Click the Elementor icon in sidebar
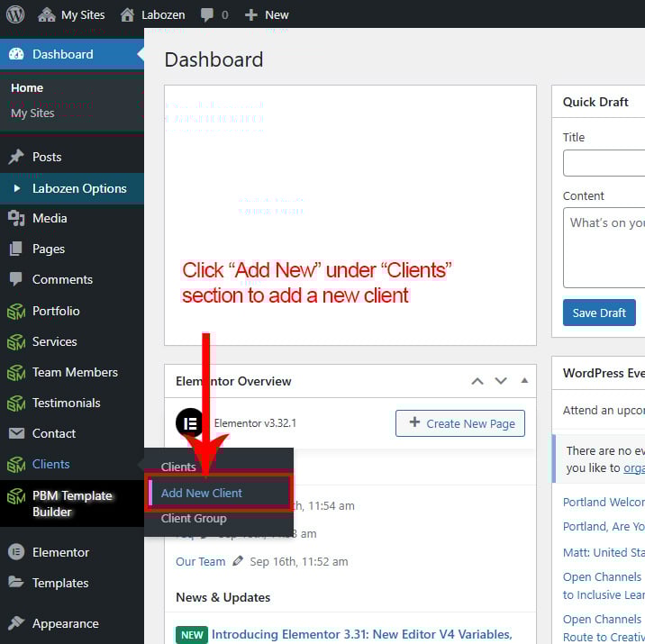645x644 pixels. pos(16,552)
